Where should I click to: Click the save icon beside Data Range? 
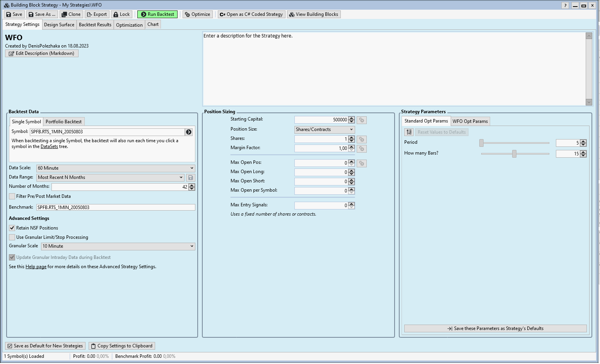click(190, 178)
